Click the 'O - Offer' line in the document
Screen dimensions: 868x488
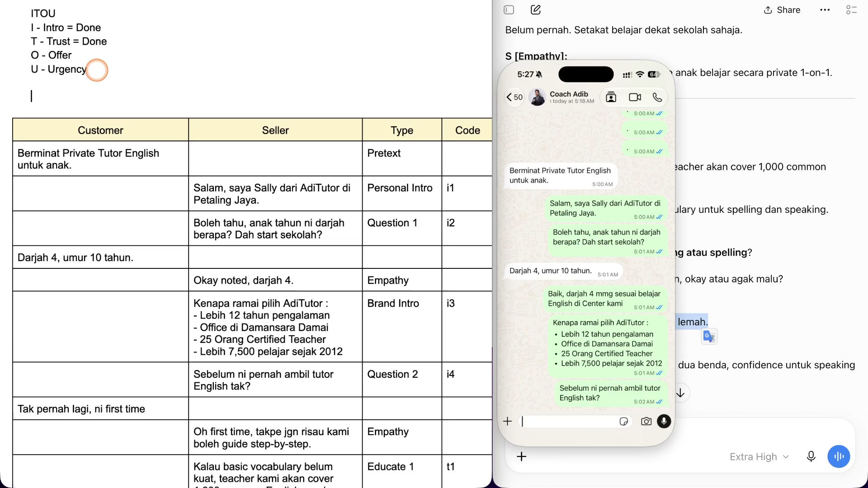pos(51,55)
